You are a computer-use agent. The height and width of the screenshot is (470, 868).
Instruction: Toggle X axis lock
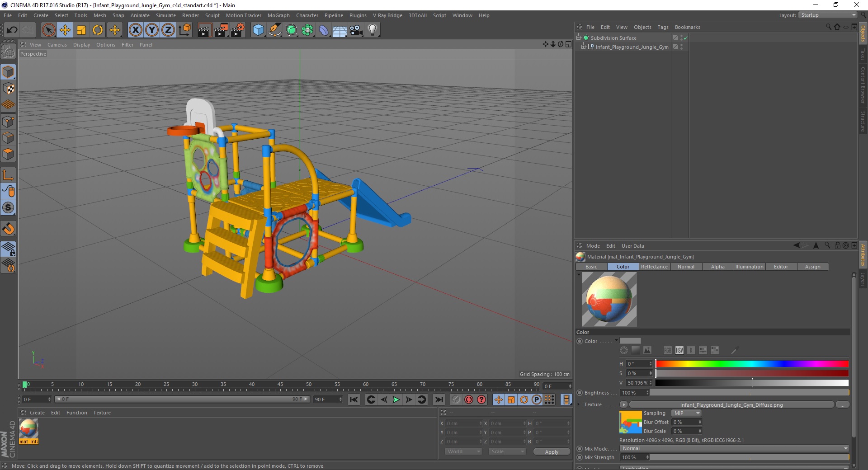pyautogui.click(x=135, y=30)
